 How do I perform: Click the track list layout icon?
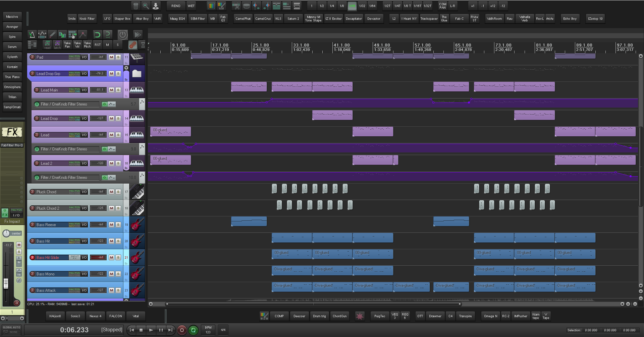[x=32, y=45]
